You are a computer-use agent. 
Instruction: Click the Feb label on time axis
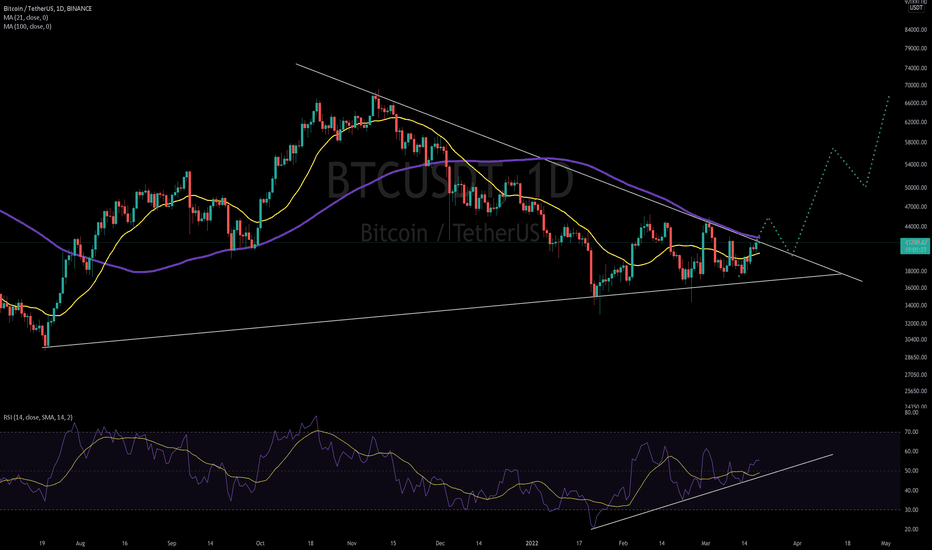coord(623,543)
